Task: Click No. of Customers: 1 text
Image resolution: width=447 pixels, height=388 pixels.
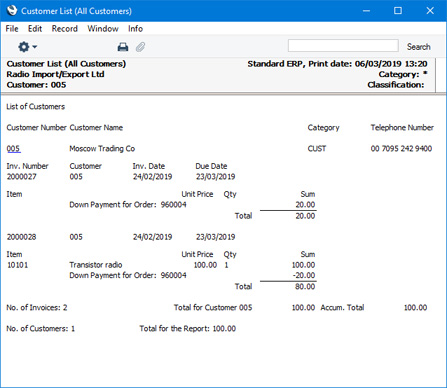Action: pos(41,329)
